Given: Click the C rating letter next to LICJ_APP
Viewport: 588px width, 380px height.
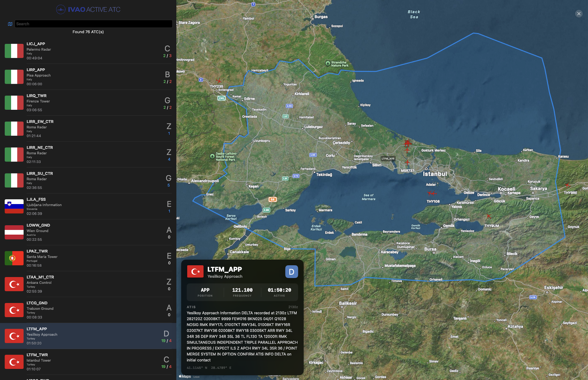Looking at the screenshot, I should pyautogui.click(x=167, y=48).
